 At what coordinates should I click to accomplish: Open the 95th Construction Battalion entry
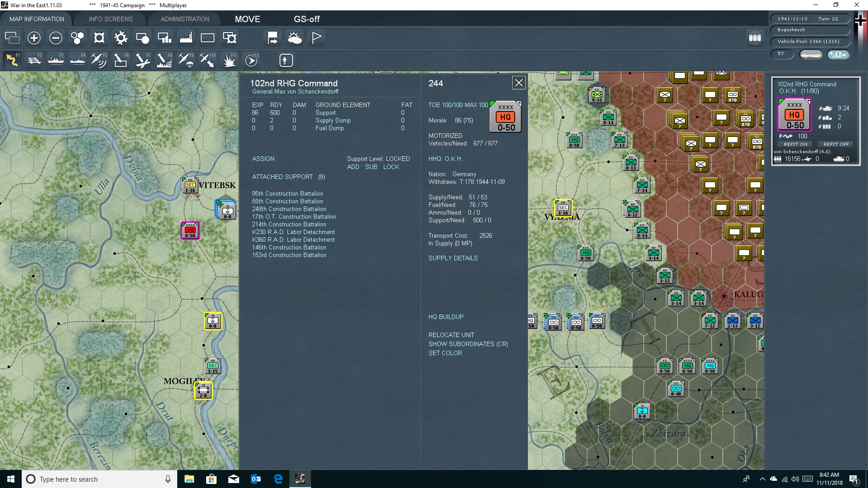point(287,193)
